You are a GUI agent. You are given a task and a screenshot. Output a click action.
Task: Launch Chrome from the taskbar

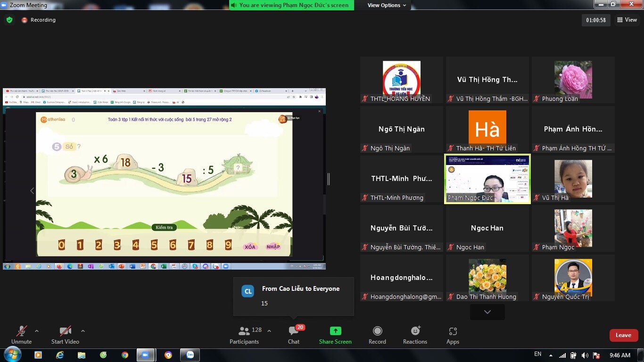click(125, 354)
